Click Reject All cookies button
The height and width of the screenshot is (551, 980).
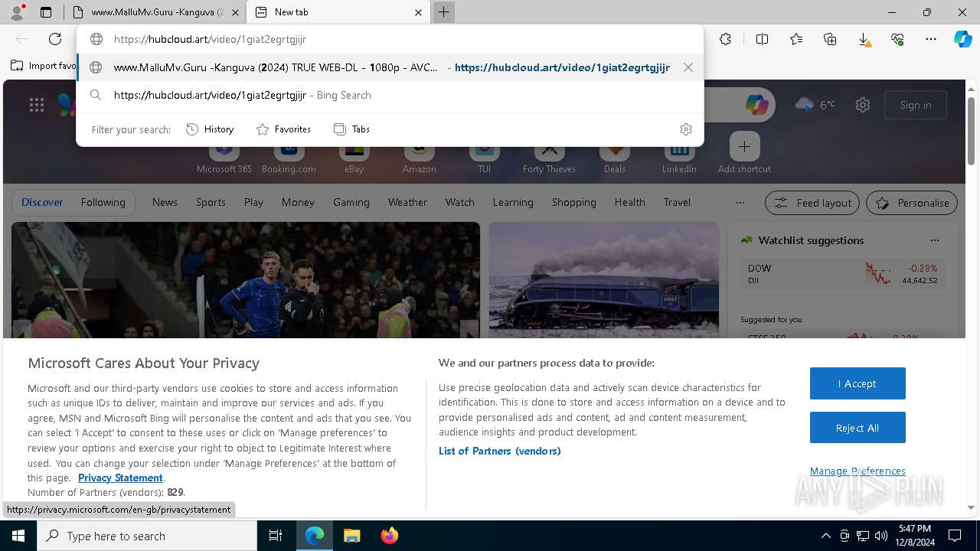[857, 428]
